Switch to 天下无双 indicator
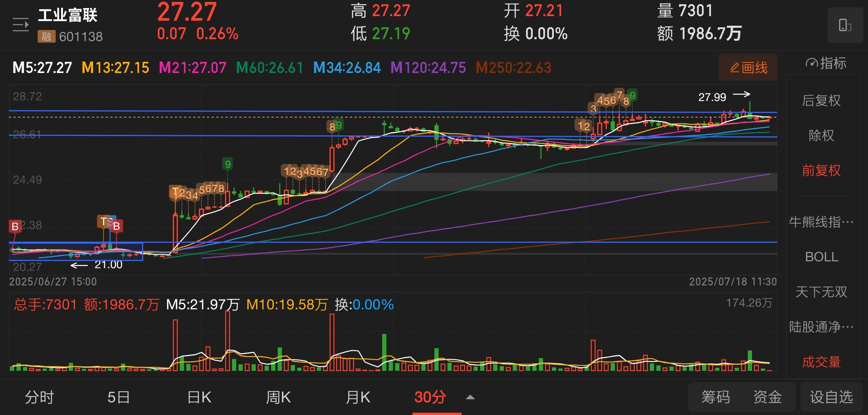This screenshot has height=415, width=868. (821, 292)
